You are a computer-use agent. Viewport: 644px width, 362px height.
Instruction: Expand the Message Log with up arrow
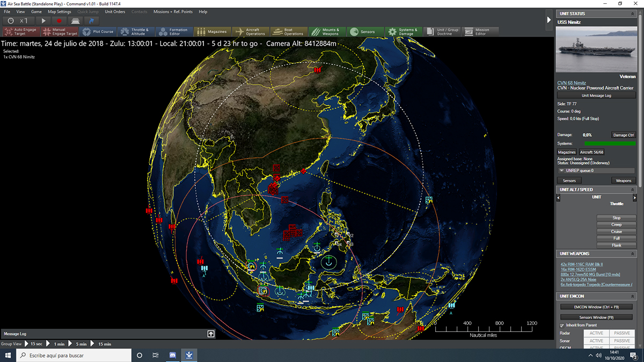tap(211, 334)
